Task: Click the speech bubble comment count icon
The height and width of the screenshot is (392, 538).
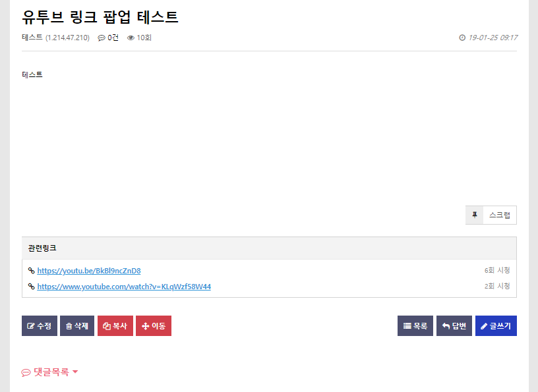Action: pyautogui.click(x=102, y=38)
